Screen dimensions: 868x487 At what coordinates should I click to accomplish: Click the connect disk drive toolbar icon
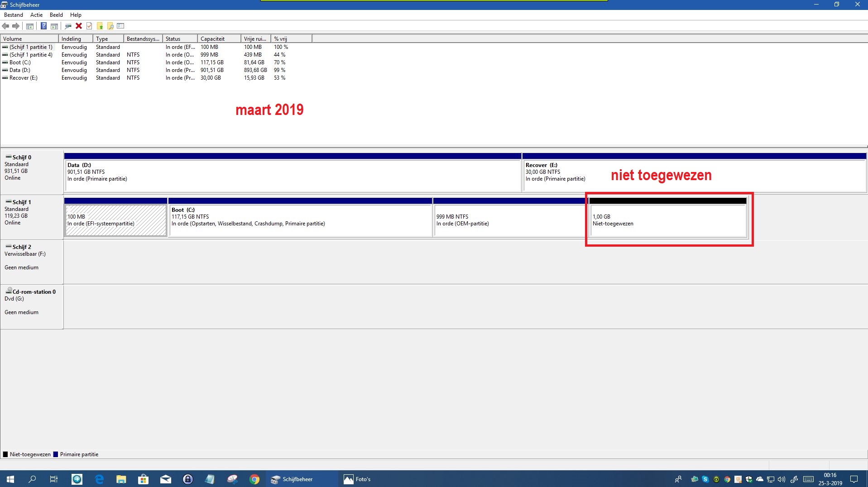point(68,26)
